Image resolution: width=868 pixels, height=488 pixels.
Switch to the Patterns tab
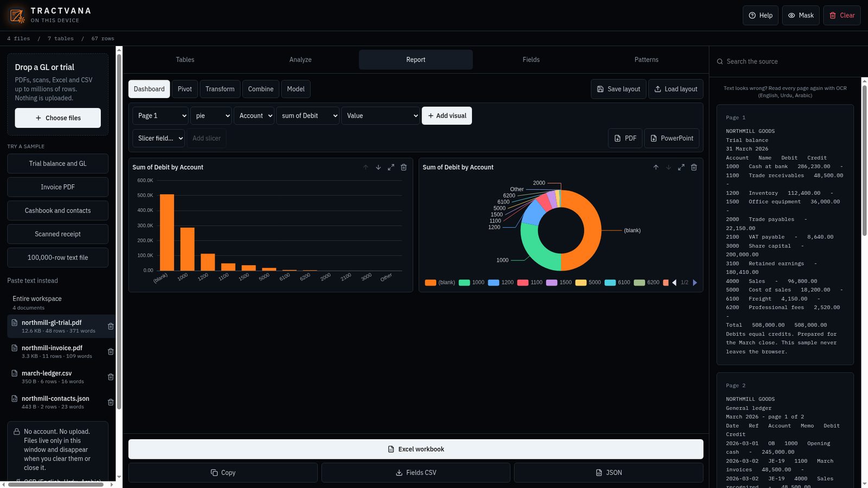(647, 60)
